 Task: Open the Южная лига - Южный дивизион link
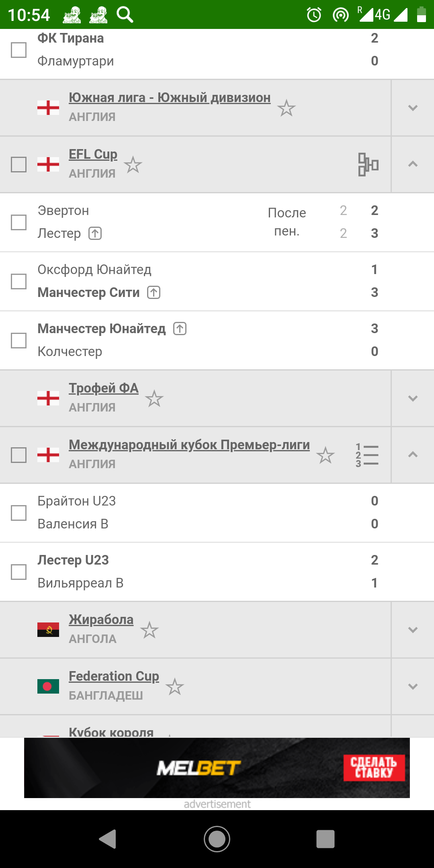(x=170, y=98)
